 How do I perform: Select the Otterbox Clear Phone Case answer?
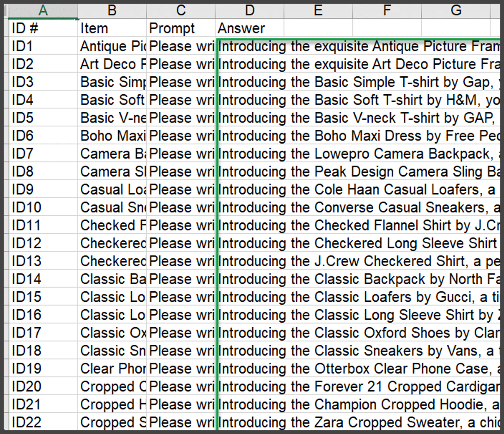point(358,369)
